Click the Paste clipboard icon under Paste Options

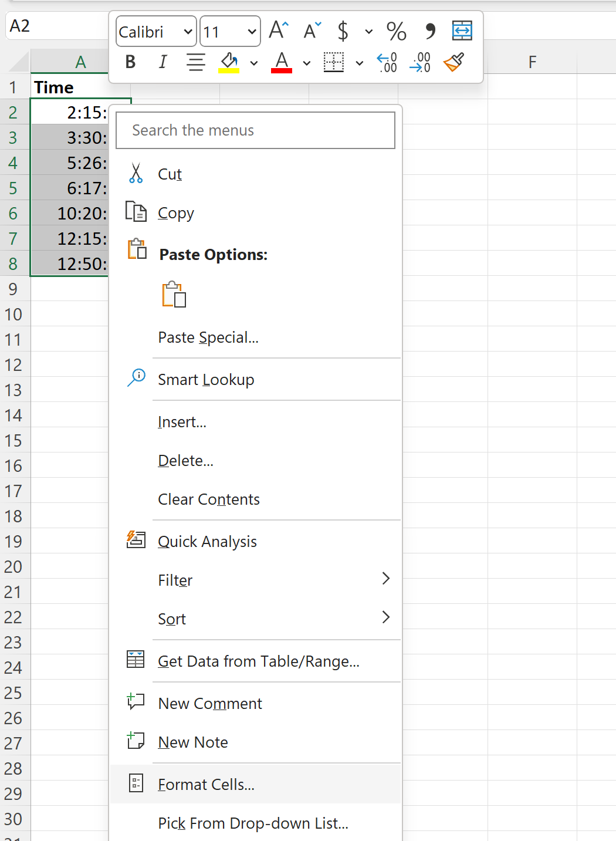click(x=174, y=294)
